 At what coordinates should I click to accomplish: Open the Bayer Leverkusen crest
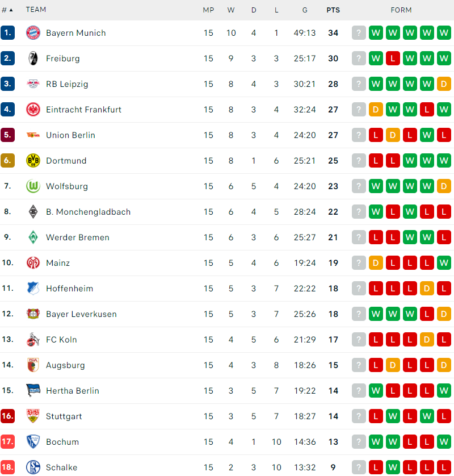[33, 314]
